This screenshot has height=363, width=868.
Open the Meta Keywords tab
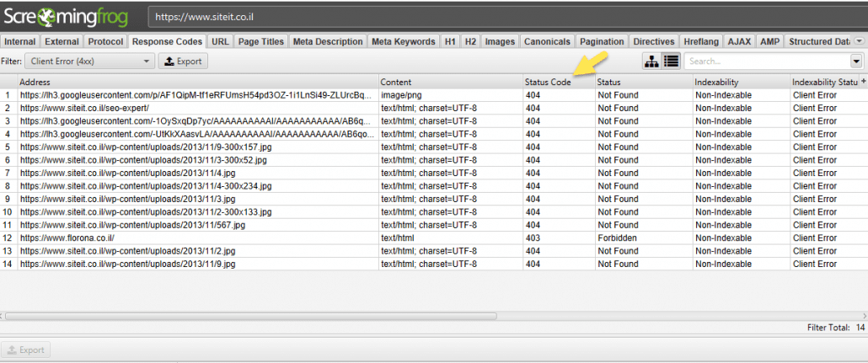pos(403,41)
